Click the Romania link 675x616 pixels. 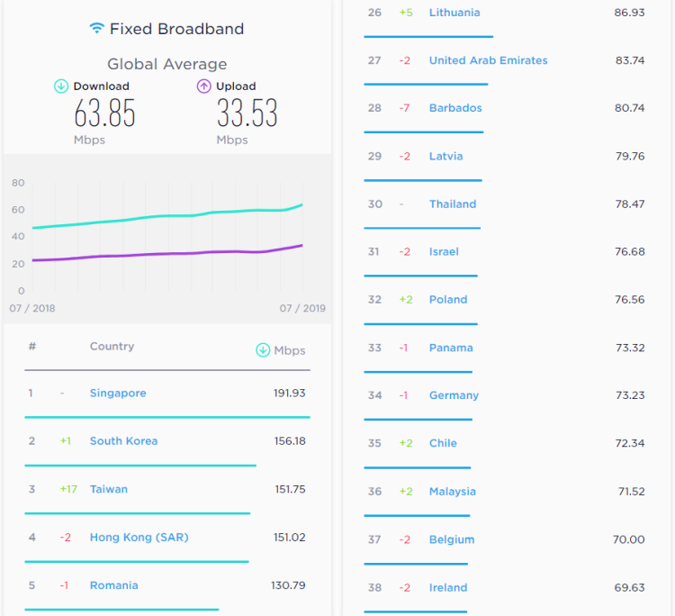114,585
